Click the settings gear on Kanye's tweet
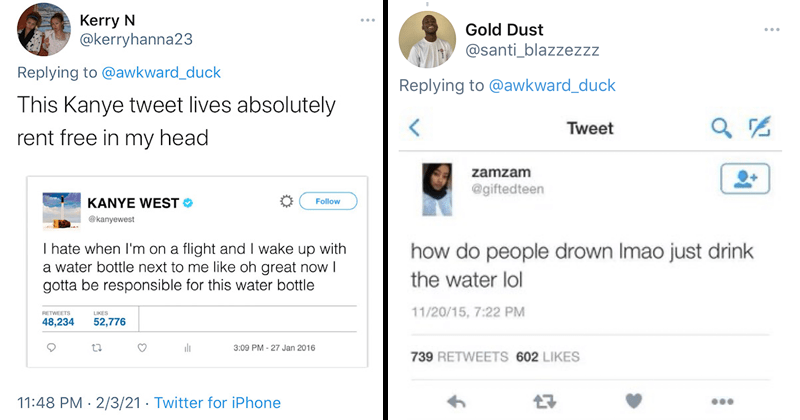Image resolution: width=800 pixels, height=420 pixels. (x=285, y=201)
